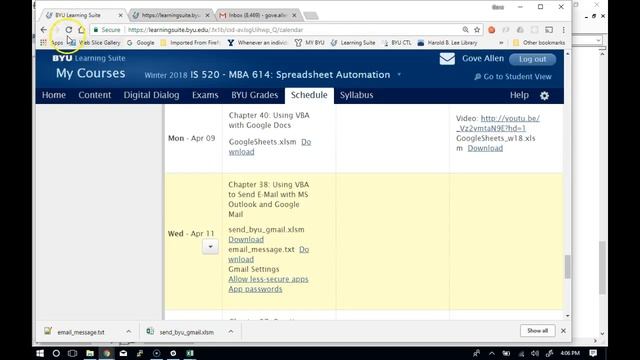The width and height of the screenshot is (640, 360).
Task: Click Show all downloads button
Action: tap(537, 331)
